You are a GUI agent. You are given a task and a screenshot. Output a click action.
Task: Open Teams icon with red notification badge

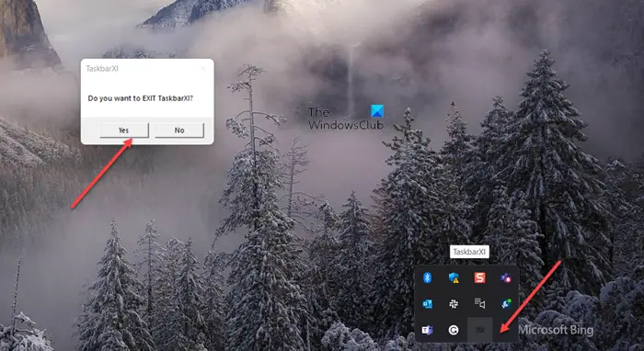pyautogui.click(x=506, y=277)
